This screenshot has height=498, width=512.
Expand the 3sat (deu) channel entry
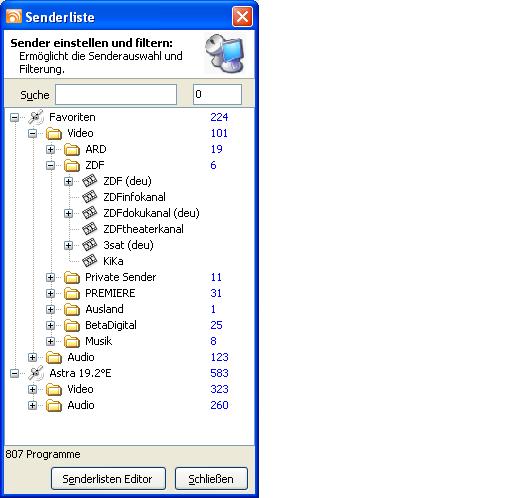coord(69,245)
